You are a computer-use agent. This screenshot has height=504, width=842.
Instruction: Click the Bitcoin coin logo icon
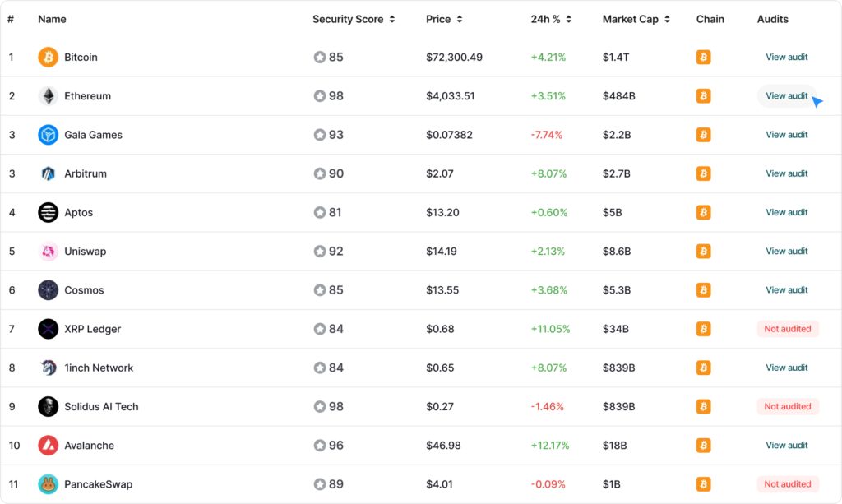49,58
